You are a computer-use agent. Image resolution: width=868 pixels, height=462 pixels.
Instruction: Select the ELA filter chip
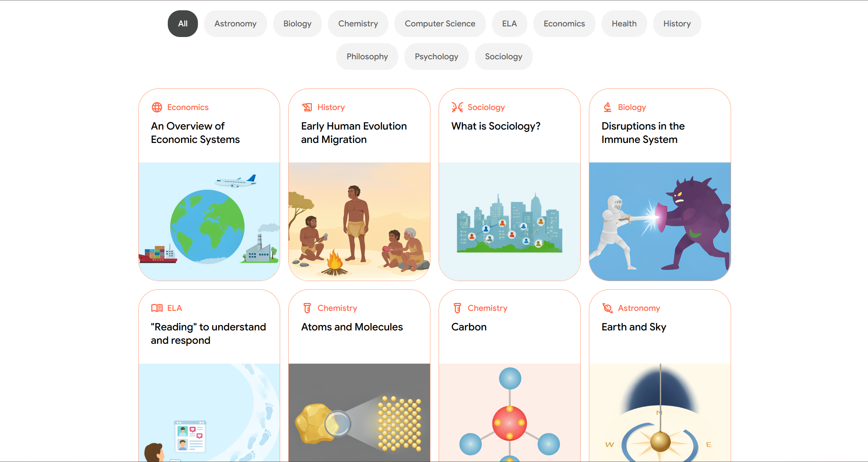pyautogui.click(x=510, y=24)
